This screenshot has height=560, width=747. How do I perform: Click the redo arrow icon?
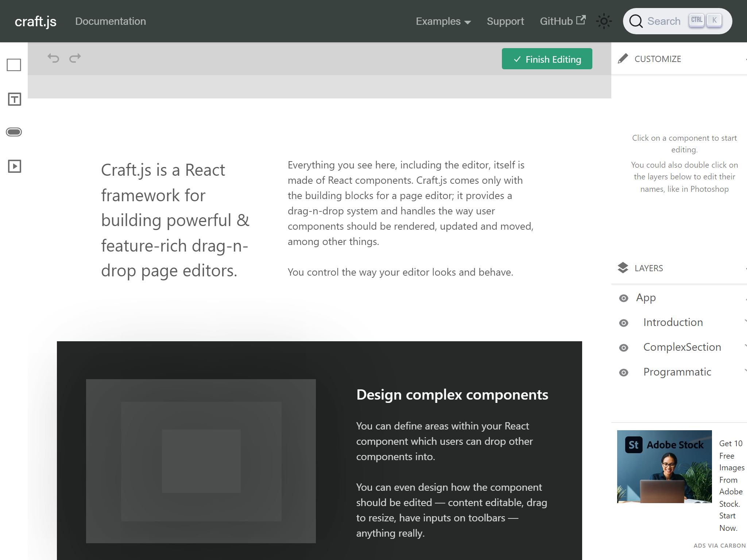pyautogui.click(x=75, y=58)
